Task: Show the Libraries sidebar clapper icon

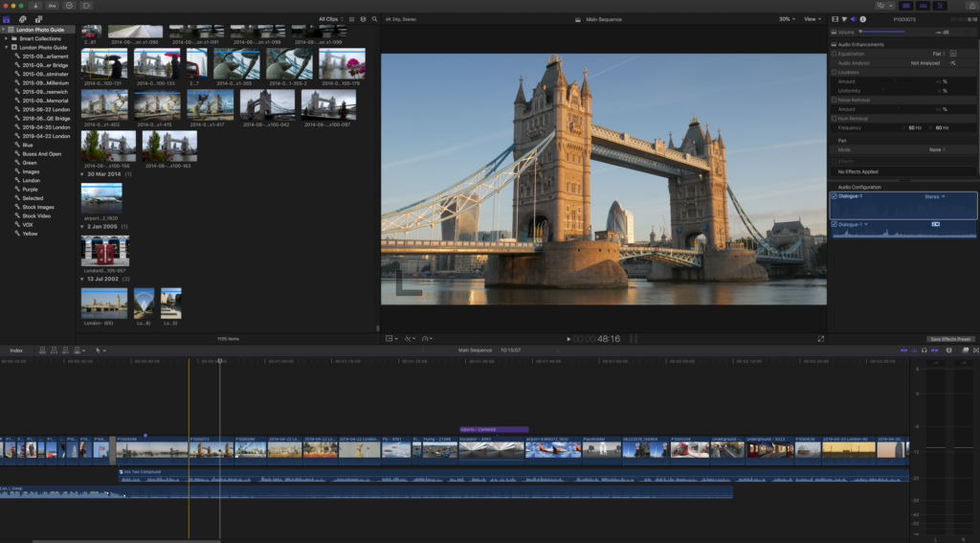Action: click(x=7, y=19)
